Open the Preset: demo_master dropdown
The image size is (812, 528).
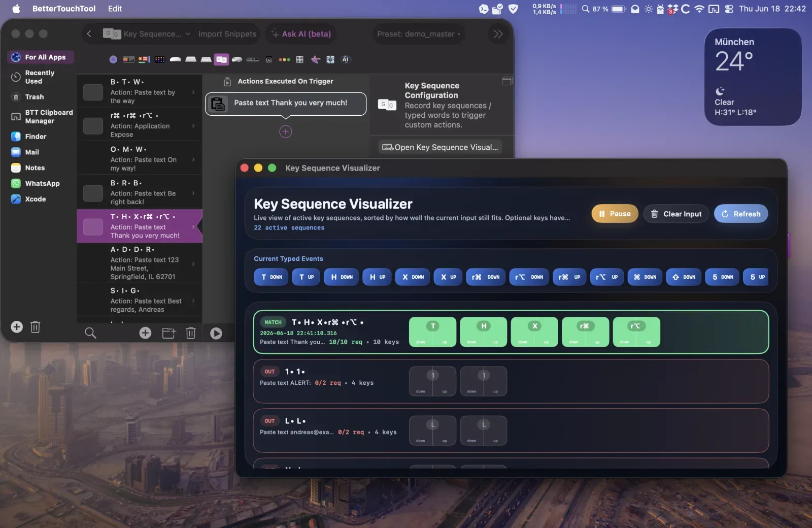(x=419, y=34)
